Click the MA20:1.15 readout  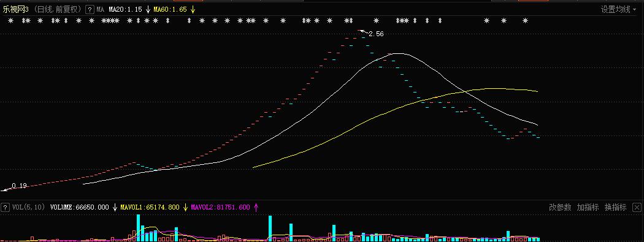click(x=125, y=9)
